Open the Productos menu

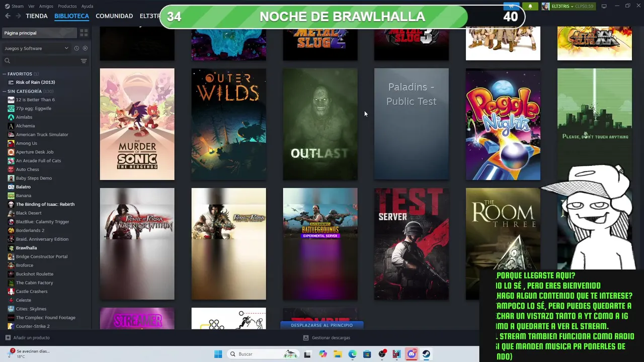click(x=67, y=6)
